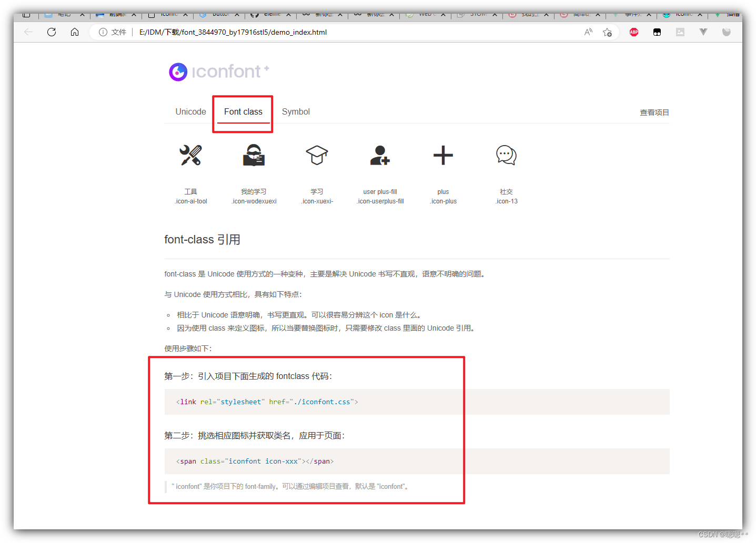
Task: Click the font-family default note text
Action: 291,487
